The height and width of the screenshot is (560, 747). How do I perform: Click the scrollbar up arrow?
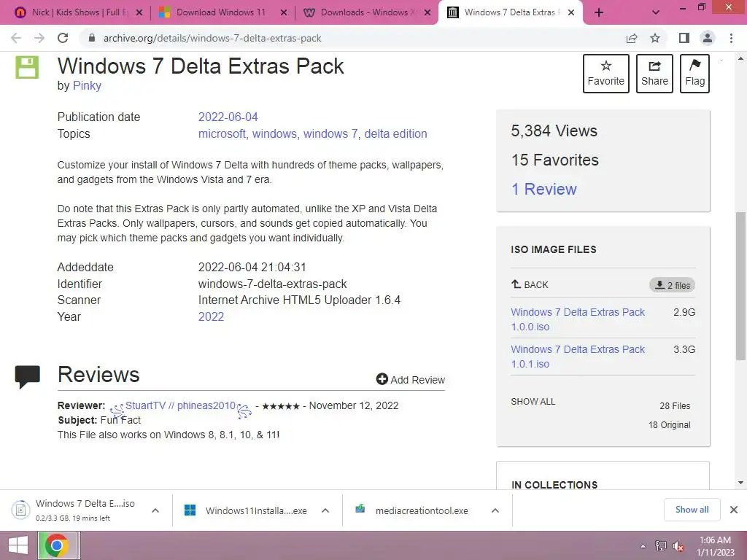click(740, 59)
